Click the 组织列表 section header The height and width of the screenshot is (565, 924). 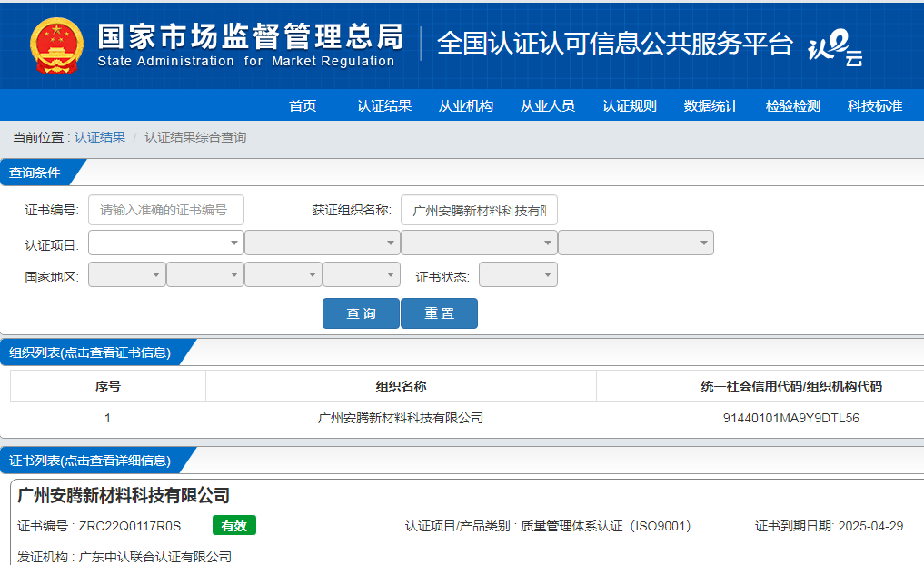point(90,352)
